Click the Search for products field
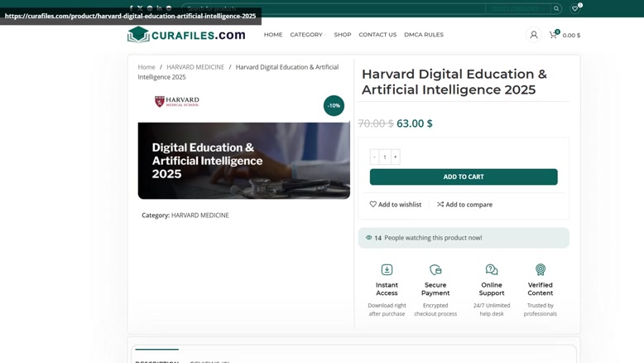This screenshot has height=363, width=644. pos(334,8)
